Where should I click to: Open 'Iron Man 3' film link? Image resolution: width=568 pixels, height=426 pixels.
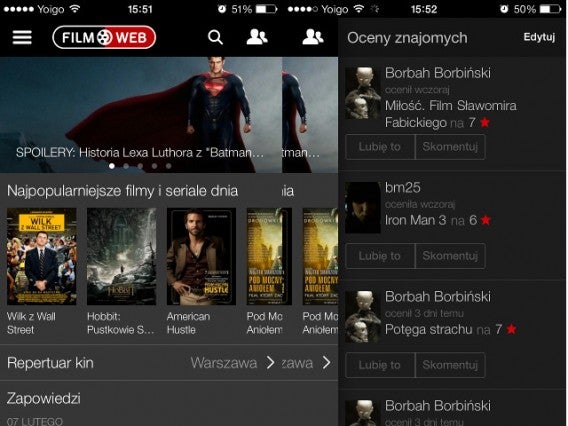[415, 220]
